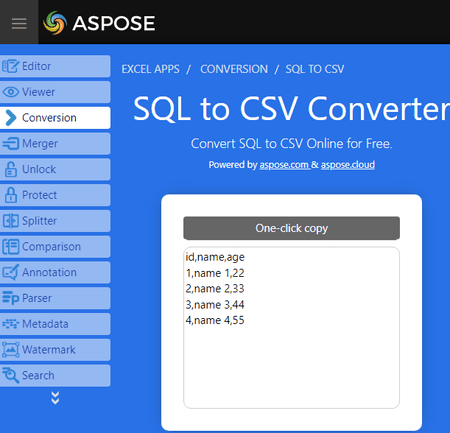Screen dimensions: 450x433
Task: Open the Unlock app
Action: pyautogui.click(x=55, y=169)
